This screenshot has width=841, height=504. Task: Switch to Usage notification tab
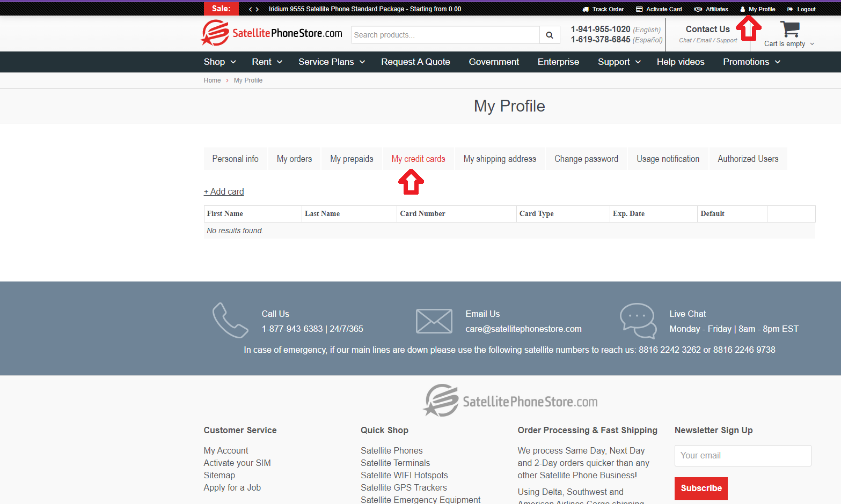click(x=668, y=159)
